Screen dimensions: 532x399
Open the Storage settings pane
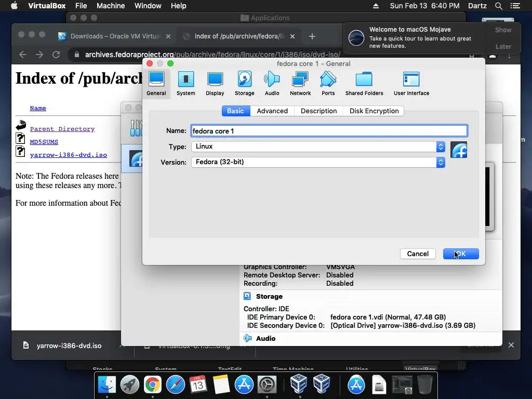coord(244,84)
